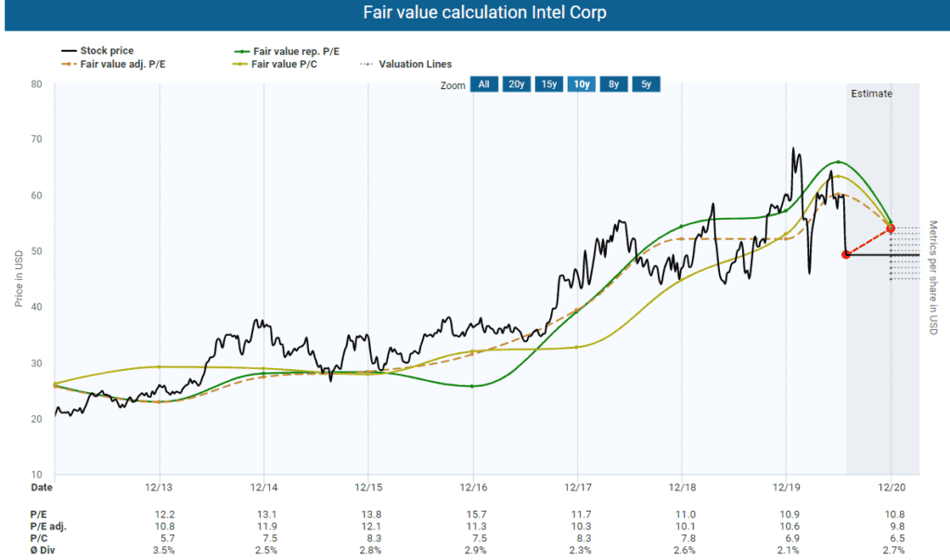Select the 8y zoom range

coord(614,84)
